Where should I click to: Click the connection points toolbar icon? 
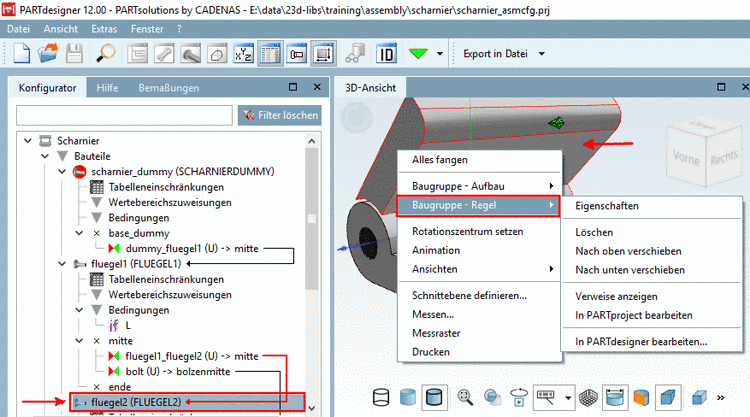pyautogui.click(x=355, y=54)
